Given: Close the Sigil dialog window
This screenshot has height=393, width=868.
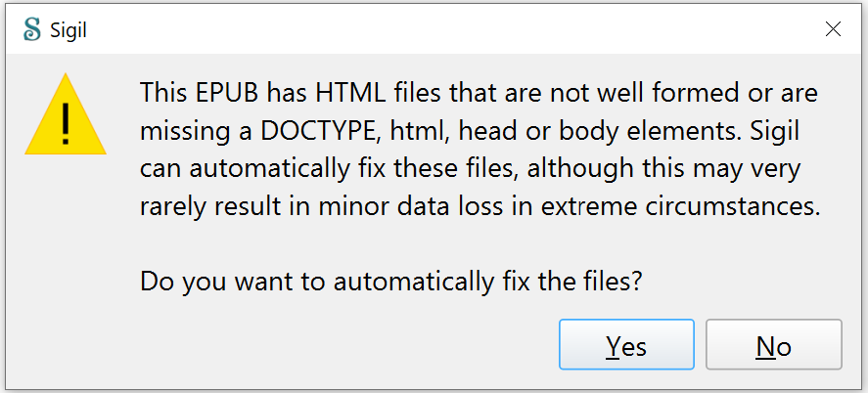Looking at the screenshot, I should (833, 29).
